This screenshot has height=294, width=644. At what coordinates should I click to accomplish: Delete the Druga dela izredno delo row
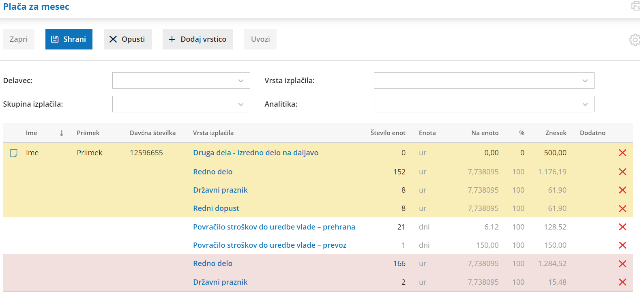[x=623, y=153]
